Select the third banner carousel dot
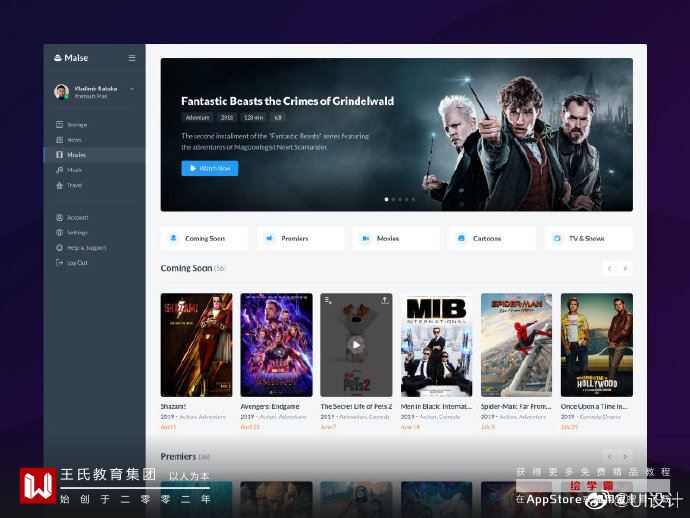The width and height of the screenshot is (690, 518). (400, 199)
